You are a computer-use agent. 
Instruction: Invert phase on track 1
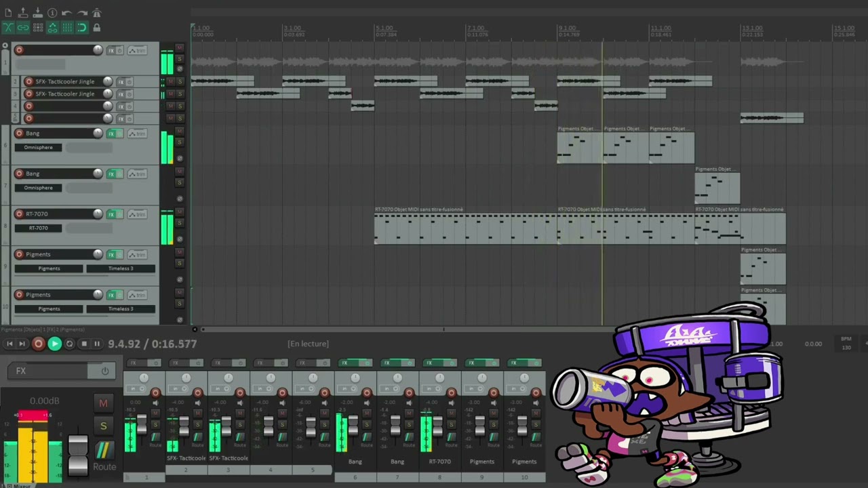pyautogui.click(x=179, y=69)
